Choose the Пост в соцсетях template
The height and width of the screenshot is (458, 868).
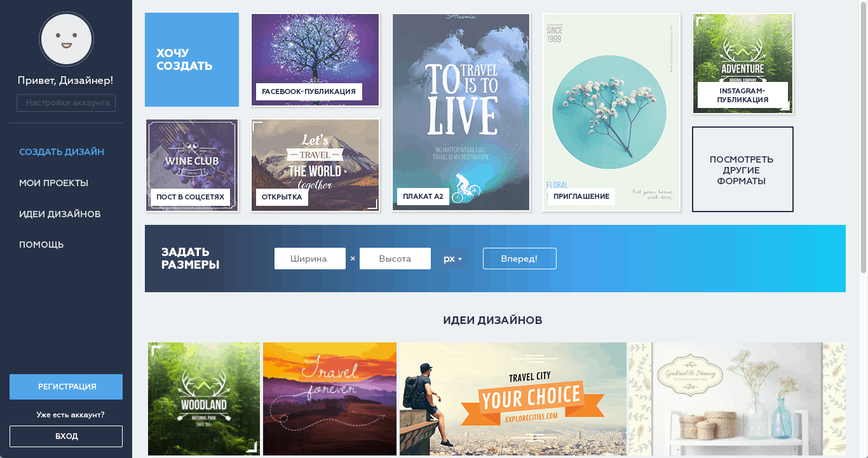[x=192, y=165]
